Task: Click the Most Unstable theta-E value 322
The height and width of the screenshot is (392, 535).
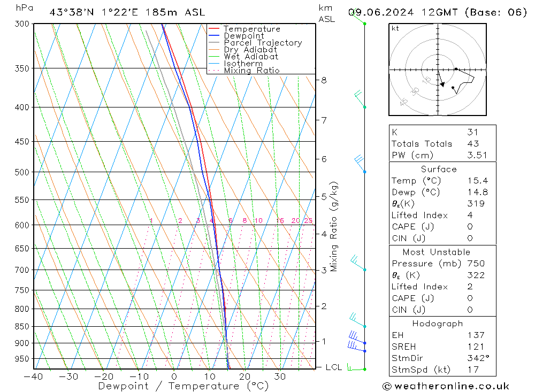Action: point(476,275)
